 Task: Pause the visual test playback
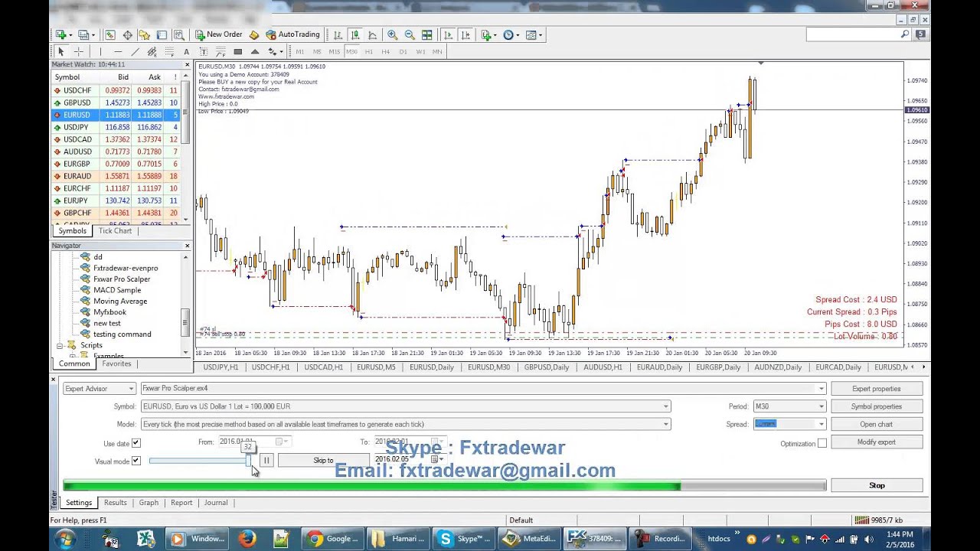(266, 460)
